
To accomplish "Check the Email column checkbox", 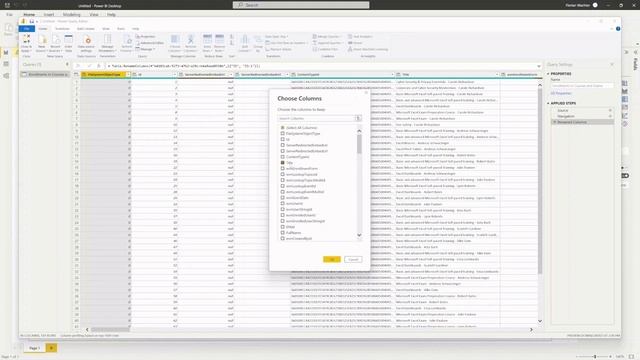I will click(282, 227).
